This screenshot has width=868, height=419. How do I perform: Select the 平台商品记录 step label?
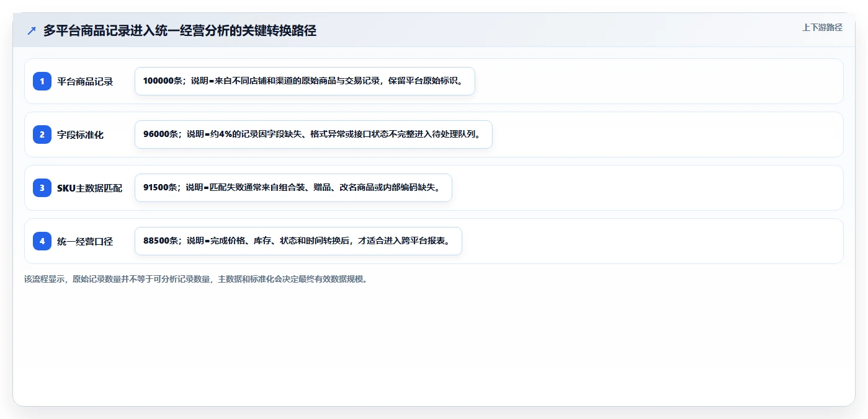(x=85, y=81)
